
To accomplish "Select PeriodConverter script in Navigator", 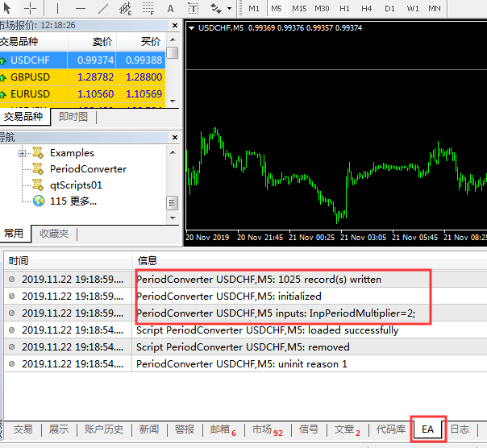I will (88, 169).
